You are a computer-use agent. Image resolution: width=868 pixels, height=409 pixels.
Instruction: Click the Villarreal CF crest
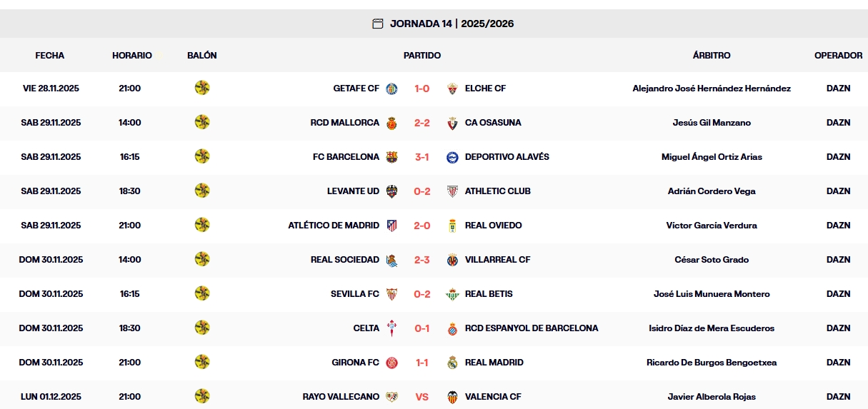(452, 260)
